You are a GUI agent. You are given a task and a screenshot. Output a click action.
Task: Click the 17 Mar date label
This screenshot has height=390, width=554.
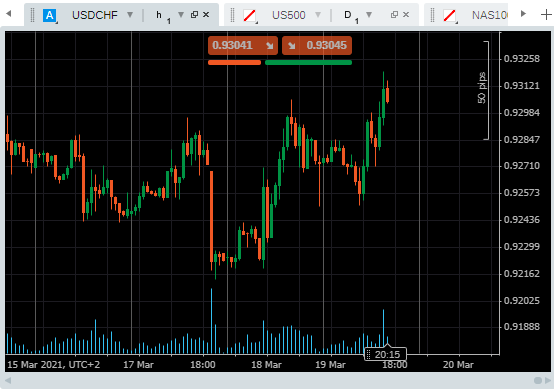coord(138,365)
